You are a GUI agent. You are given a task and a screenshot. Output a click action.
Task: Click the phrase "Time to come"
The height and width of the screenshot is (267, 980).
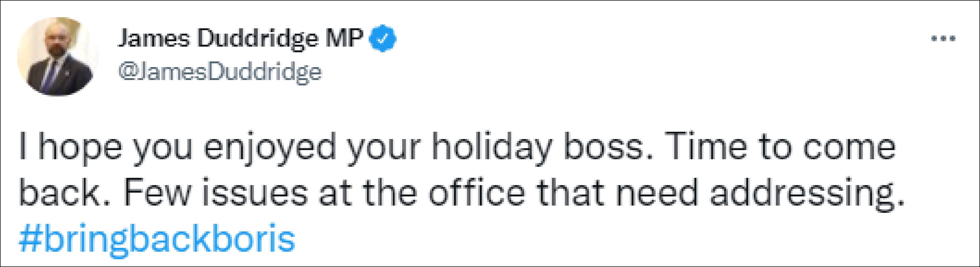pyautogui.click(x=780, y=147)
